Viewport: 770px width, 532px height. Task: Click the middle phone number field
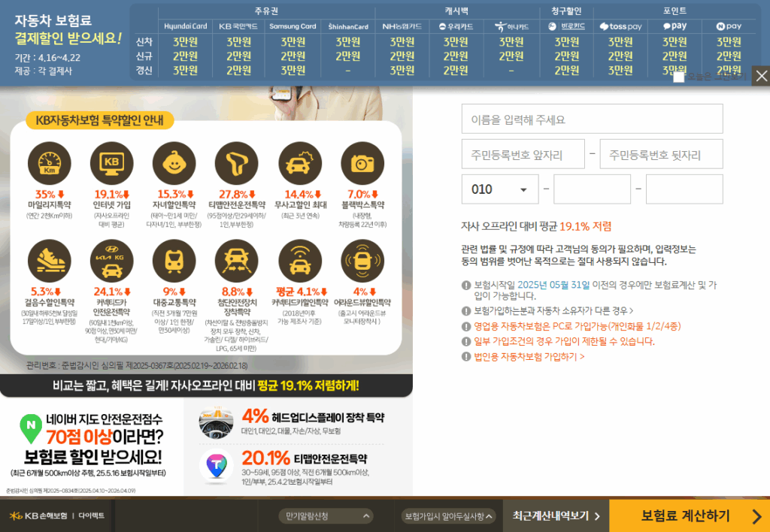pyautogui.click(x=593, y=189)
